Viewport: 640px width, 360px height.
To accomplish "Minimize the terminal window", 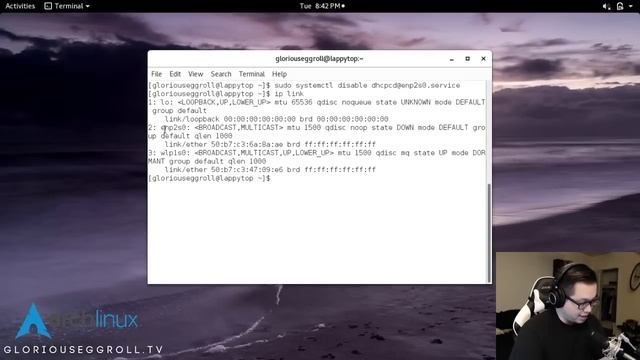I will click(451, 59).
